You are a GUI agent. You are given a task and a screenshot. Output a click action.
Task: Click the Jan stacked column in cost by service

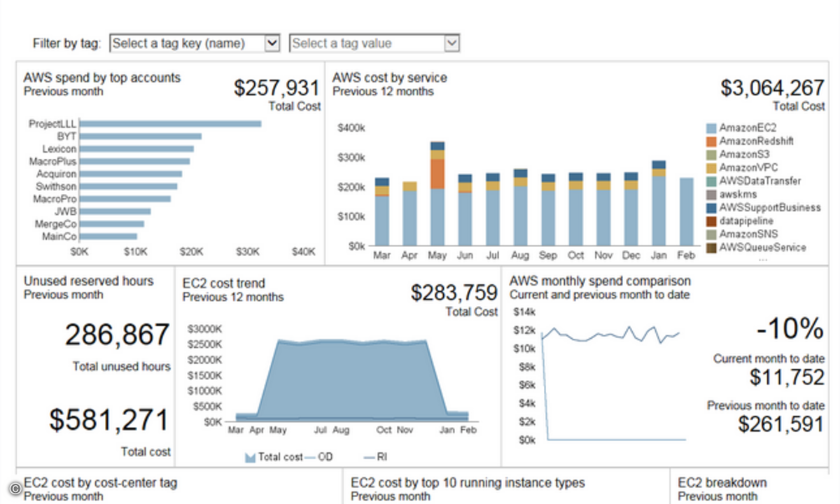point(659,204)
